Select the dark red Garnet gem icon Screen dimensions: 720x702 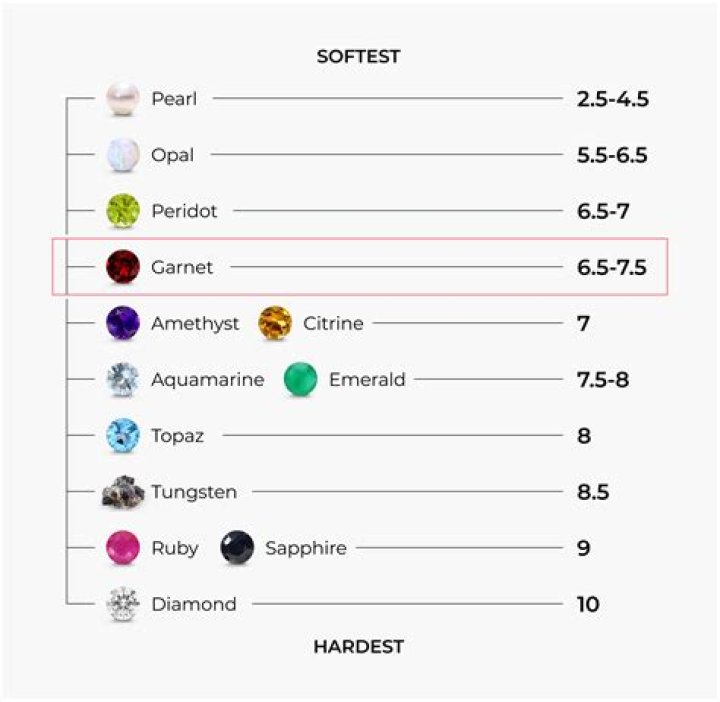(x=123, y=267)
